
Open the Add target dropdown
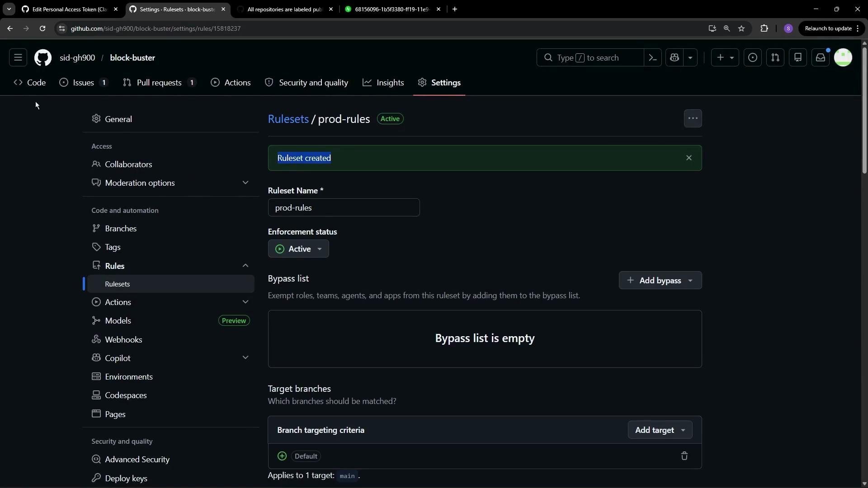tap(660, 430)
